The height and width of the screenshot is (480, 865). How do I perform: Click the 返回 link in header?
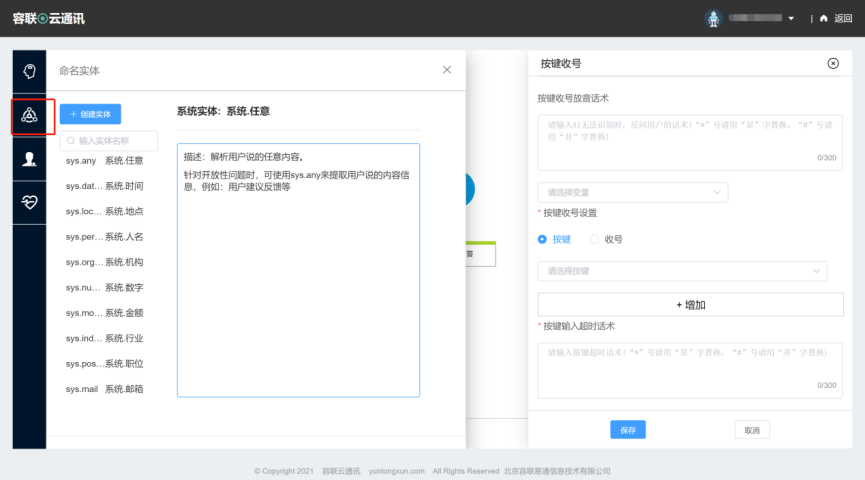point(843,18)
